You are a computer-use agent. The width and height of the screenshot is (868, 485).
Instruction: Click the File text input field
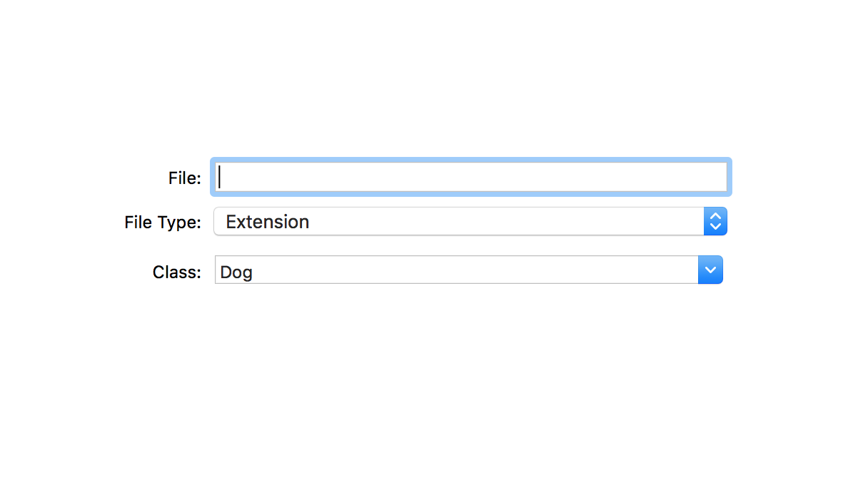click(470, 177)
